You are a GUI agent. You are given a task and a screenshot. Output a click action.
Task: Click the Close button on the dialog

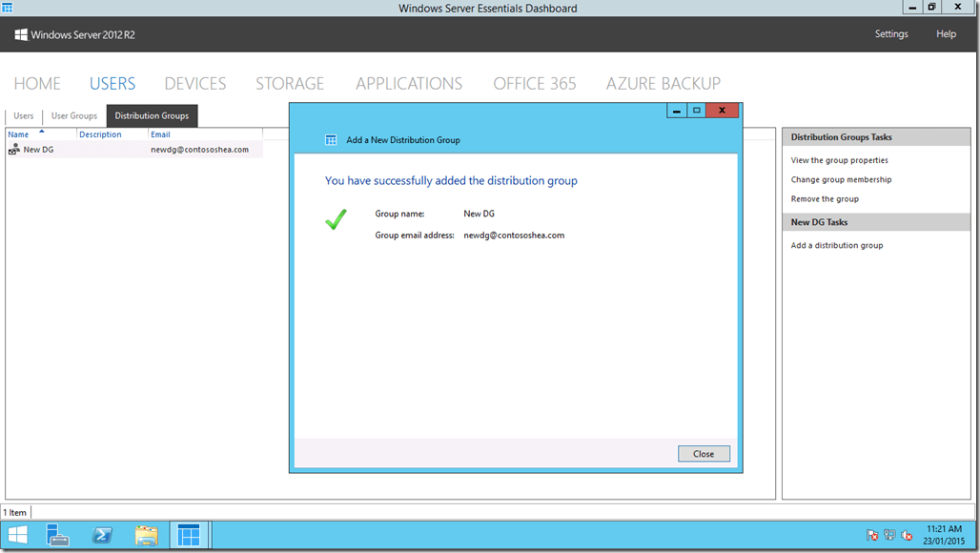704,453
